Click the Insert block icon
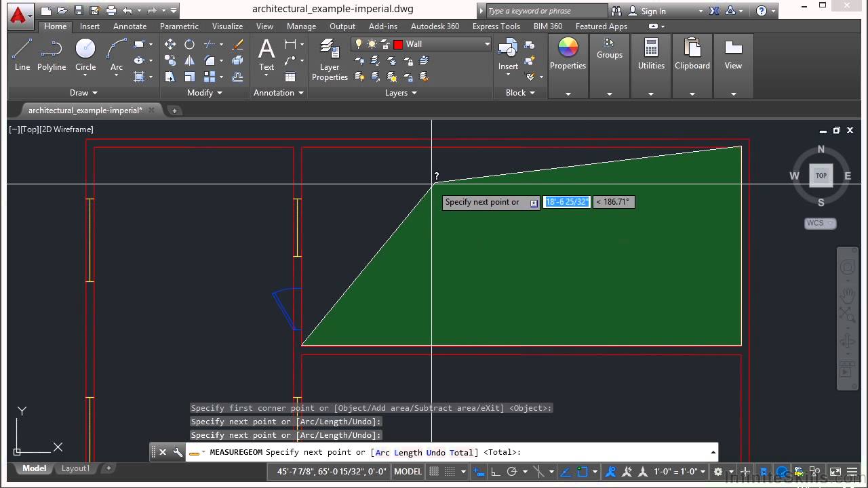This screenshot has width=868, height=488. 508,54
